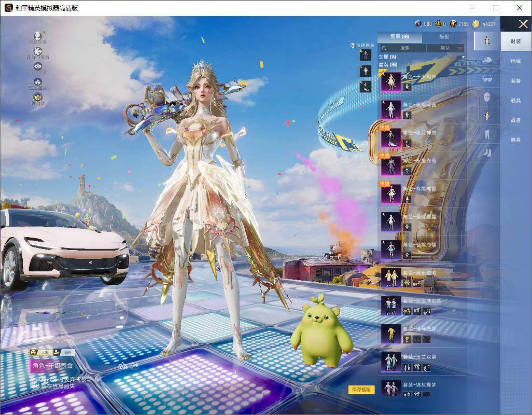Select second quick-swap outfit slot
The width and height of the screenshot is (532, 415).
tap(366, 71)
